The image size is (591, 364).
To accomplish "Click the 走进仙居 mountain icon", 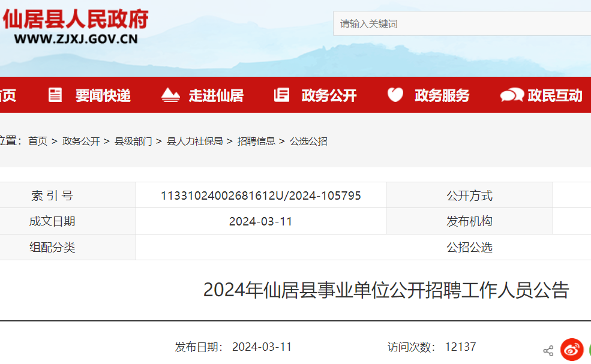I will click(x=170, y=95).
